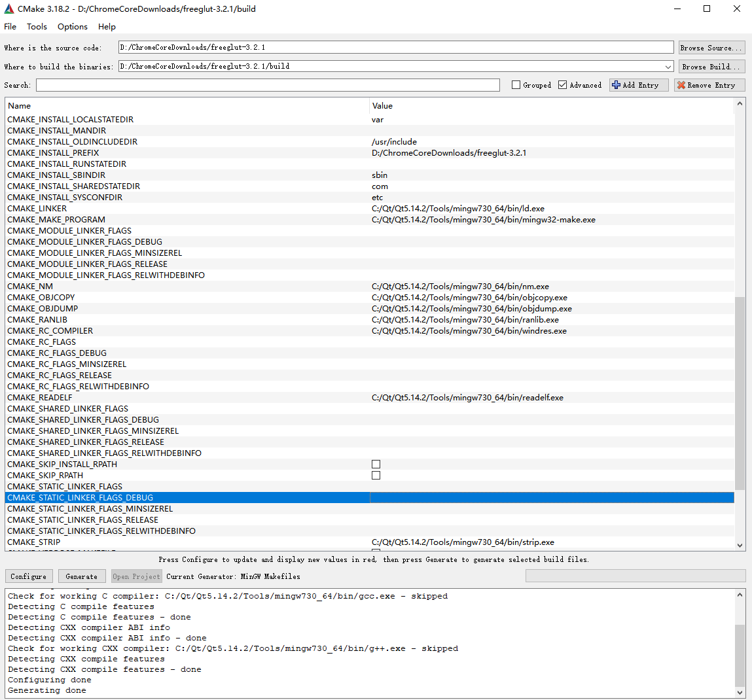
Task: Select CMAKE_INSTALL_MANDIR entry
Action: 369,130
